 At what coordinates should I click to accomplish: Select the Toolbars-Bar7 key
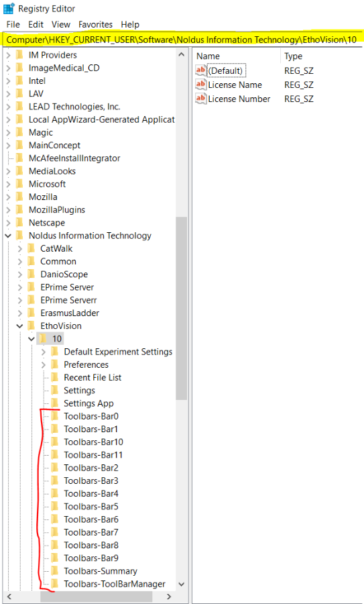[x=91, y=532]
